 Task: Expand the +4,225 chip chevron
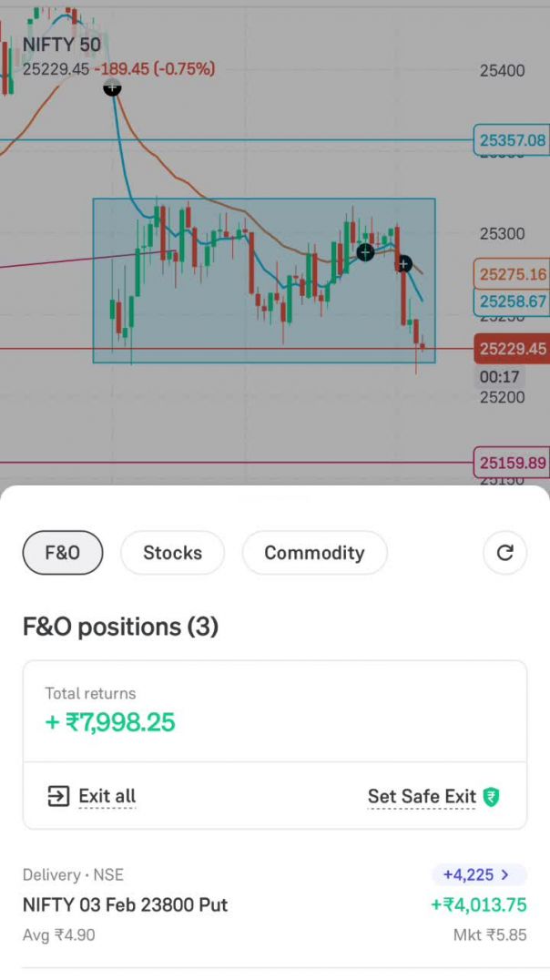point(505,874)
